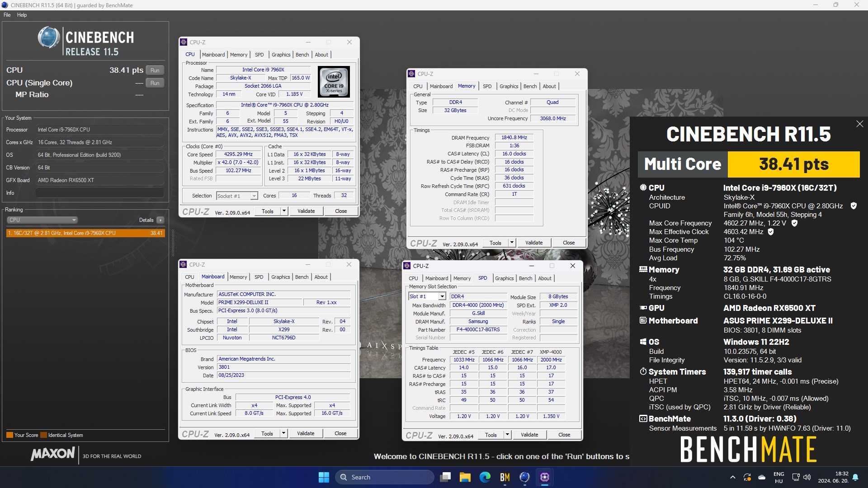Open the File menu in Cinebench

tap(7, 15)
